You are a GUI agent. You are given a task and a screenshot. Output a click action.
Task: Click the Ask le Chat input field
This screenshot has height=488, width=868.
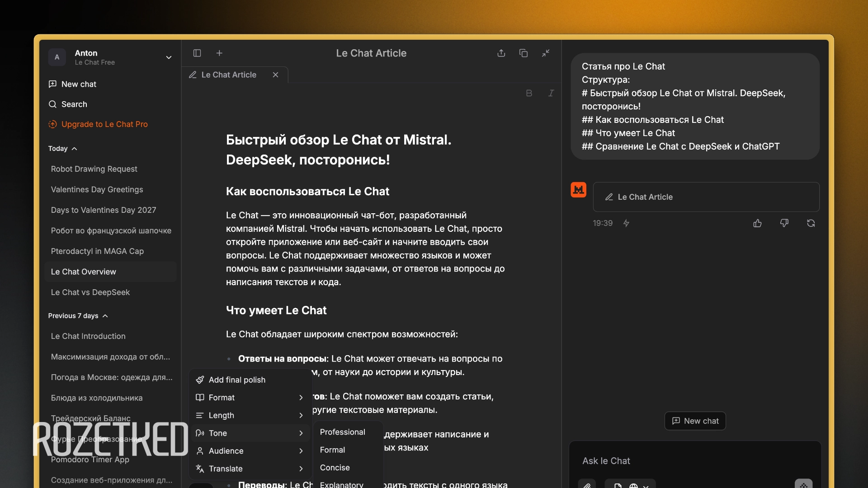coord(695,461)
